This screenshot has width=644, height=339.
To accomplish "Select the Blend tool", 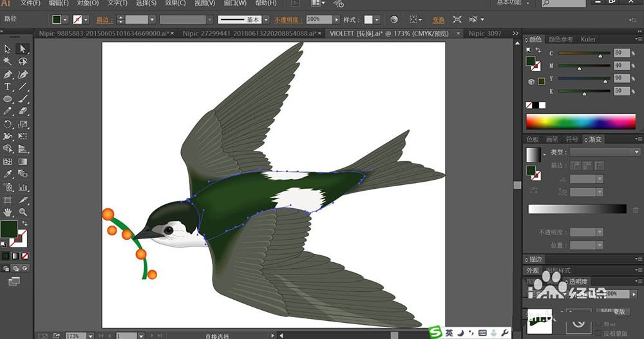I will (x=23, y=174).
